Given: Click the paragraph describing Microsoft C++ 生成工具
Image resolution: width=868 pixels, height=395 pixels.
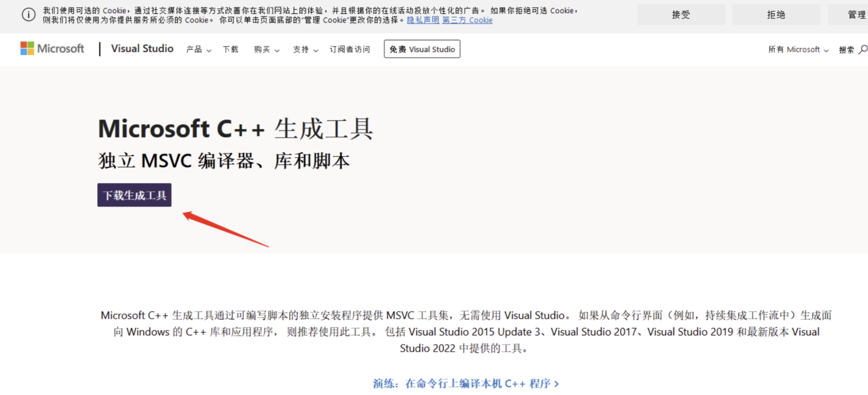Looking at the screenshot, I should click(466, 332).
